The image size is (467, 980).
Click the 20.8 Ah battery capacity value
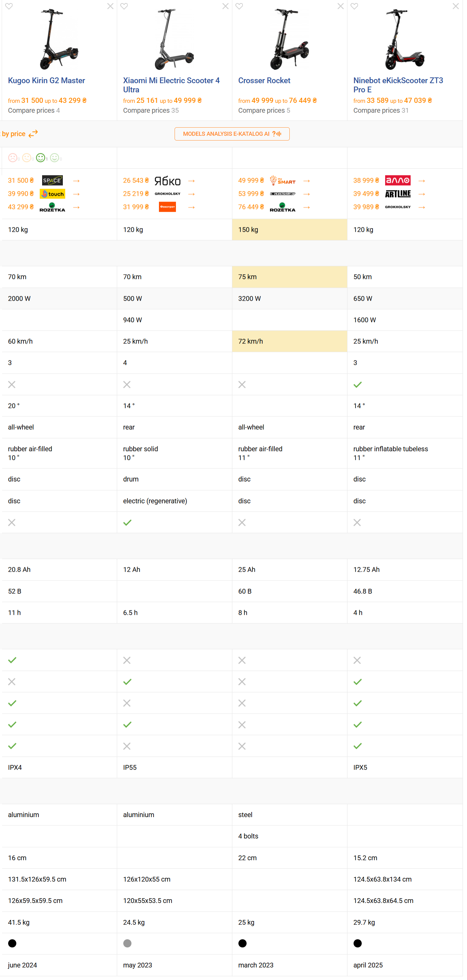coord(19,570)
